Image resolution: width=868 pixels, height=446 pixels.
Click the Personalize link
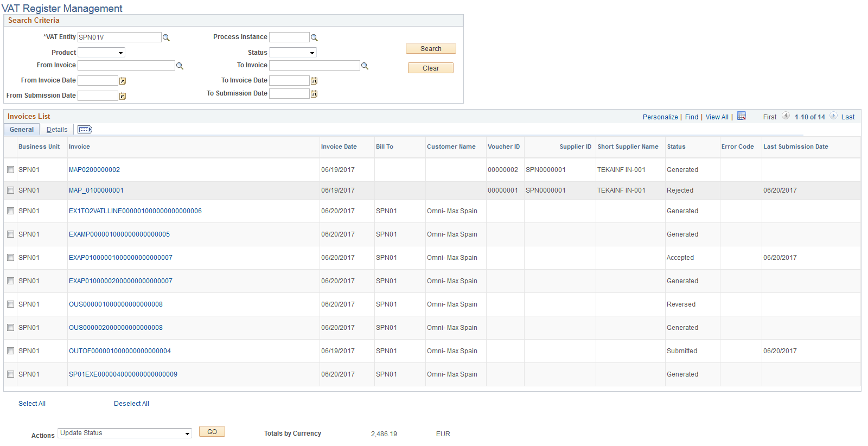coord(660,117)
